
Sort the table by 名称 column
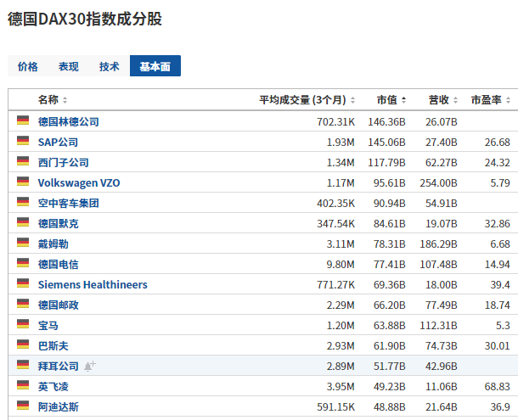pyautogui.click(x=53, y=100)
